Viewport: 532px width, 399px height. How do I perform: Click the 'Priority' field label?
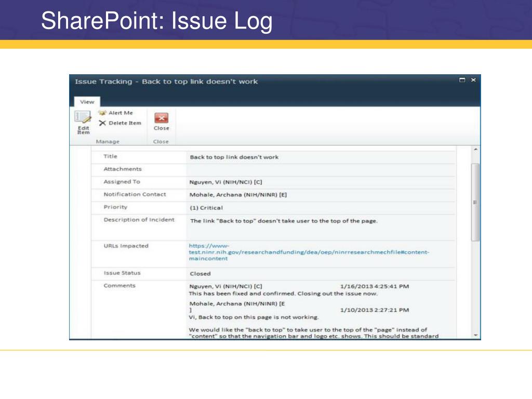115,207
